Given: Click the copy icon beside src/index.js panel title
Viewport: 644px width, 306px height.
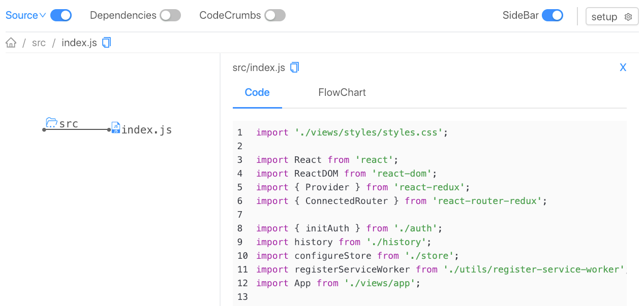Looking at the screenshot, I should tap(294, 66).
